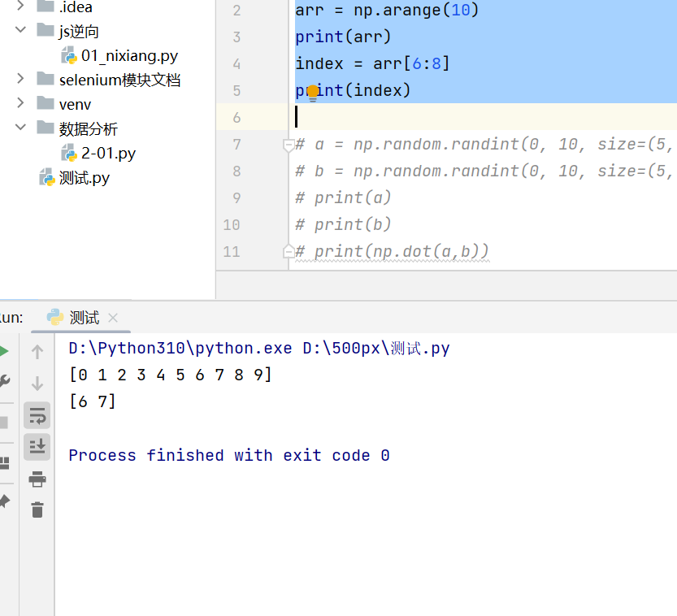Click the Up the Stack Trace arrow
Image resolution: width=677 pixels, height=616 pixels.
pos(37,352)
